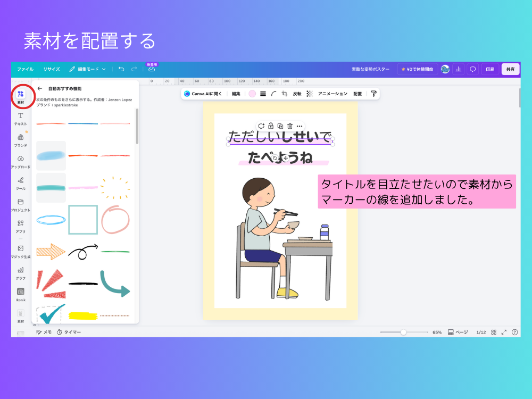Viewport: 532px width, 399px height.
Task: Select the pale pink marker line element
Action: click(x=83, y=188)
